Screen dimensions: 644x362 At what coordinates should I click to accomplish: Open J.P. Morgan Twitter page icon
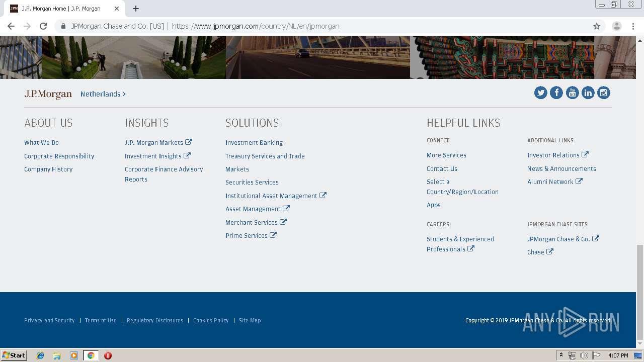pyautogui.click(x=541, y=93)
